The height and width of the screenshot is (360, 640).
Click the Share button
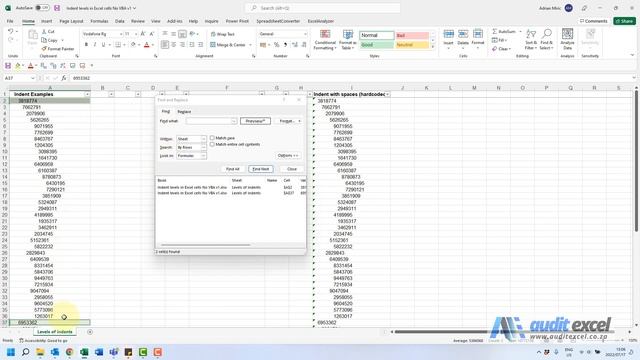click(x=624, y=21)
